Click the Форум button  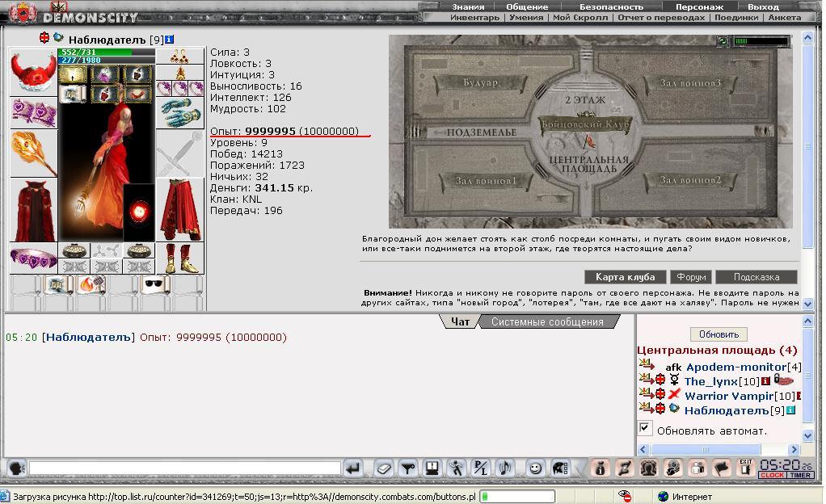(691, 277)
